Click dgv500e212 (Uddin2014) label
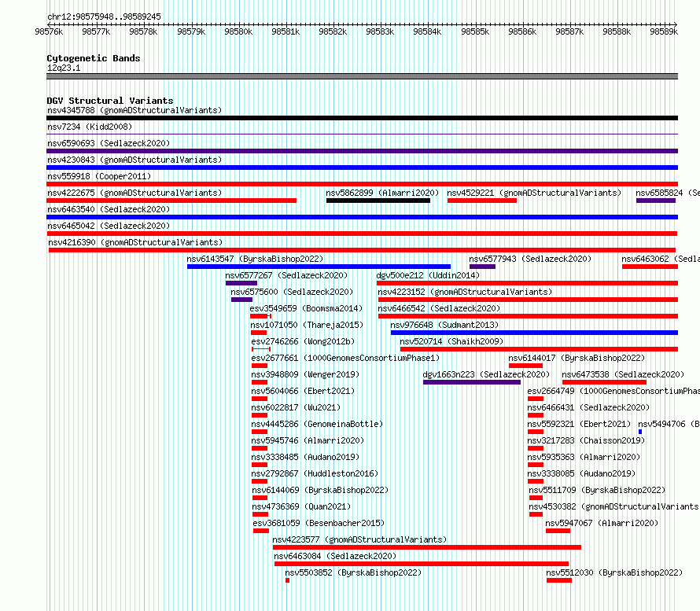The height and width of the screenshot is (611, 700). point(428,275)
